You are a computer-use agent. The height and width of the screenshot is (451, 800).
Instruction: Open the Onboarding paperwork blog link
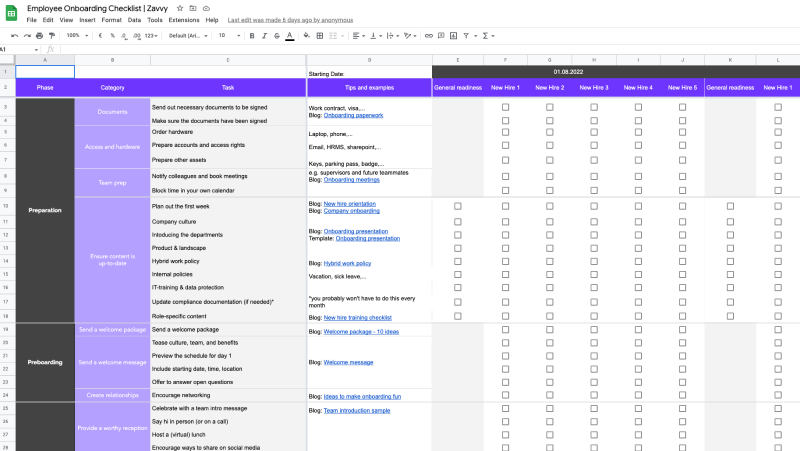coord(353,115)
